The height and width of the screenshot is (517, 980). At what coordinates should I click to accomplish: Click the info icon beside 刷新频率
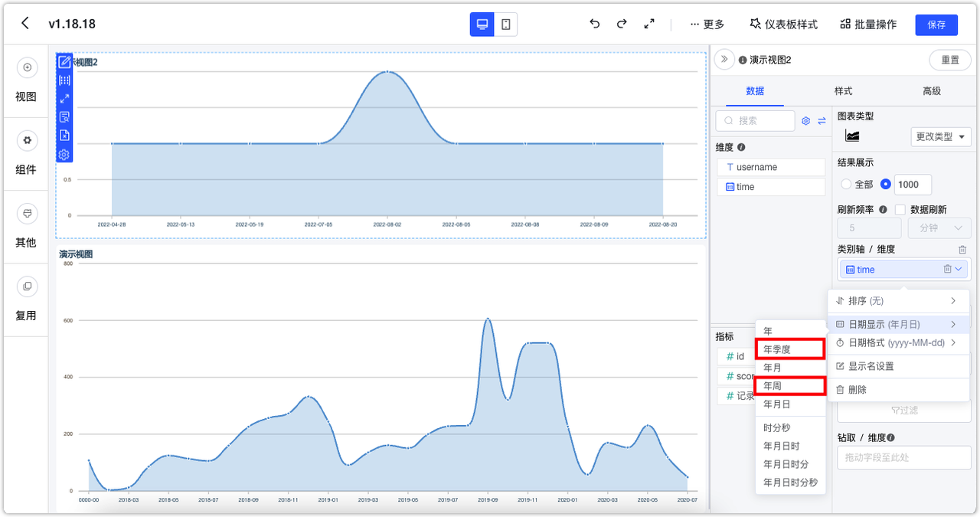coord(883,209)
